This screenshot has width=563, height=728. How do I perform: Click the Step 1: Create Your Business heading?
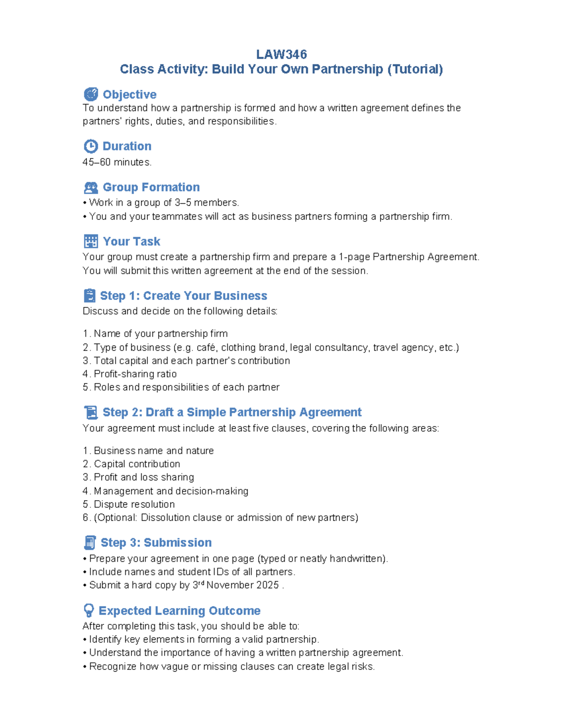click(x=183, y=296)
